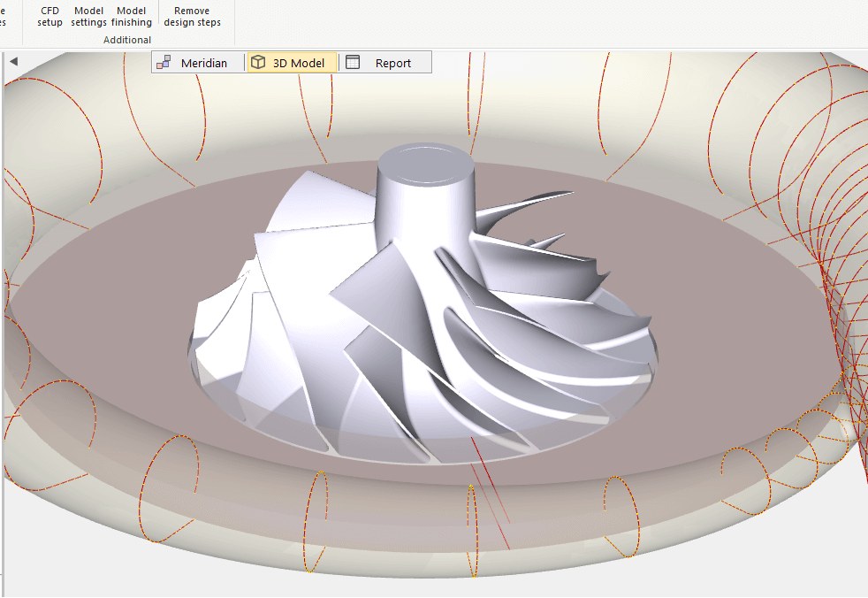Select the 3D Model tab
The height and width of the screenshot is (598, 868).
292,63
